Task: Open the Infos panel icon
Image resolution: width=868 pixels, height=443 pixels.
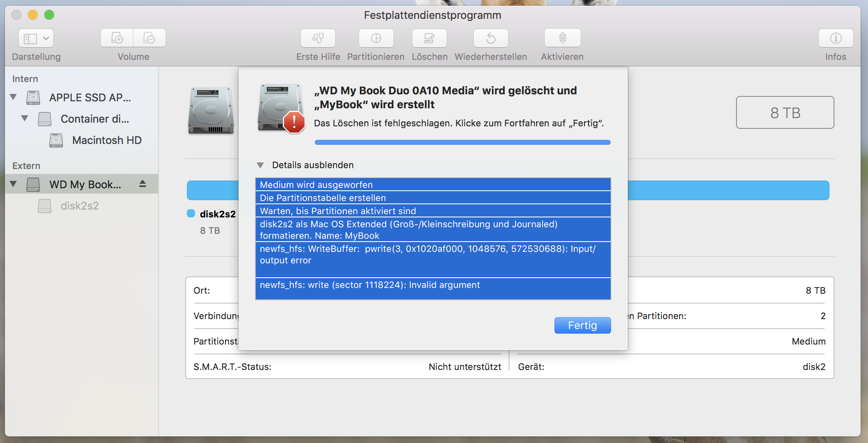Action: pos(836,38)
